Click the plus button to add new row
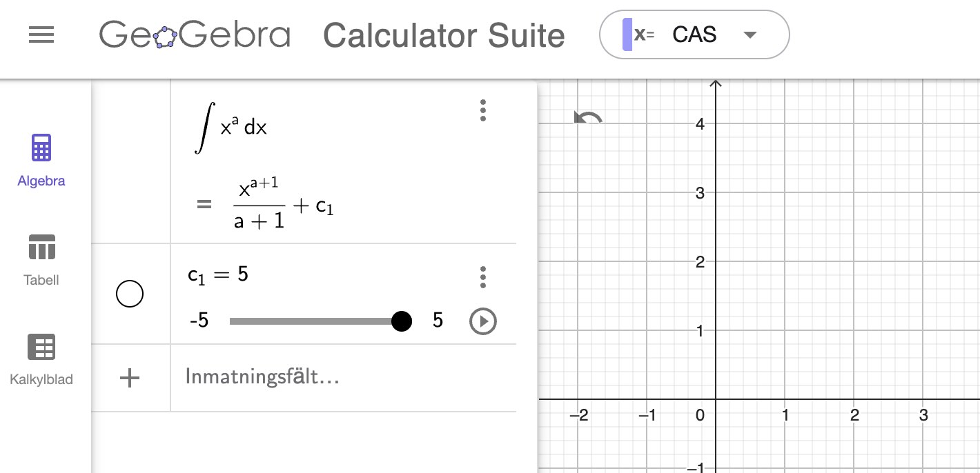Viewport: 980px width, 473px height. (x=129, y=377)
